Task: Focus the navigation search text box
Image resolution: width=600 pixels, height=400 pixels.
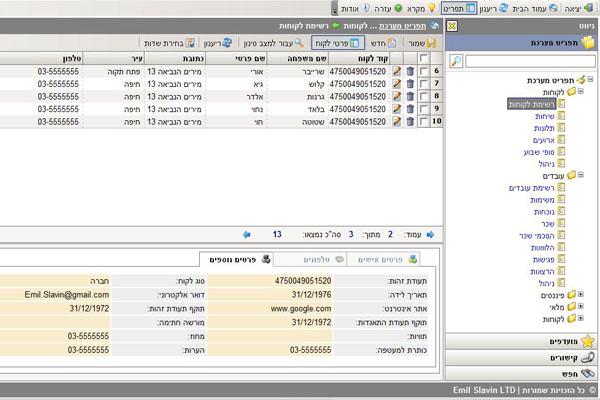Action: [530, 61]
